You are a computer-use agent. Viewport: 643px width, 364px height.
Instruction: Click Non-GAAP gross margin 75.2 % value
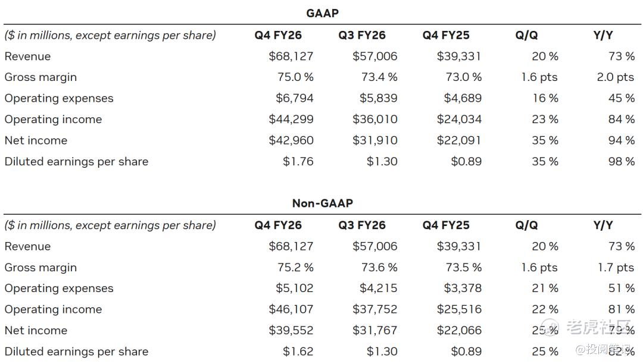click(x=295, y=268)
